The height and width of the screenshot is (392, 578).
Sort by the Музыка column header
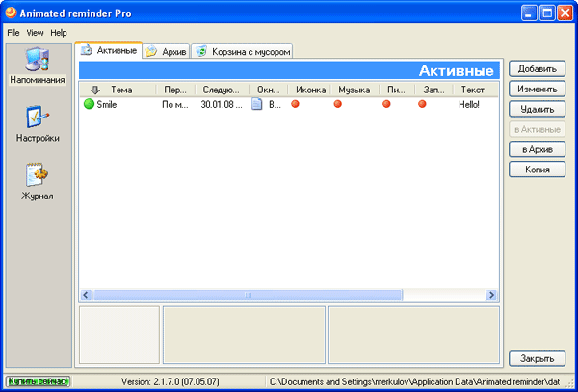[355, 90]
